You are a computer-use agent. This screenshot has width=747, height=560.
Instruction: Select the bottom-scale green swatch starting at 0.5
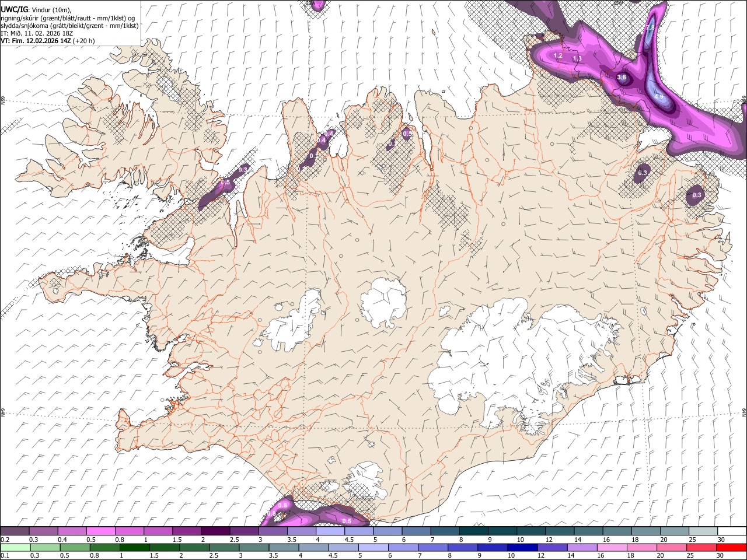point(75,547)
